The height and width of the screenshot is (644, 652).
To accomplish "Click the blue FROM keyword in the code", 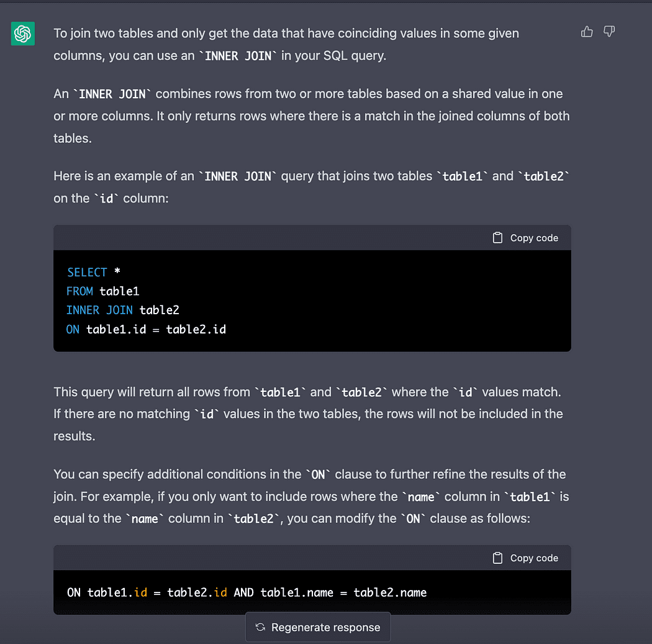I will click(79, 291).
